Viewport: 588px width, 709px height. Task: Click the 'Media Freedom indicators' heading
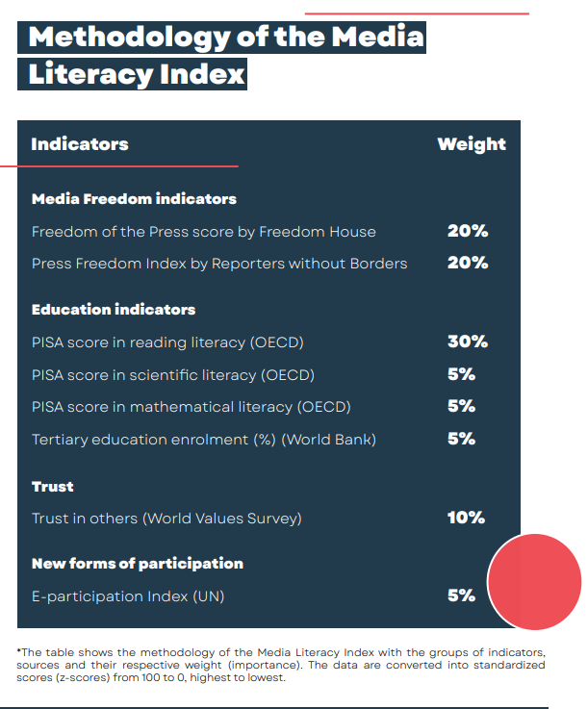click(134, 199)
